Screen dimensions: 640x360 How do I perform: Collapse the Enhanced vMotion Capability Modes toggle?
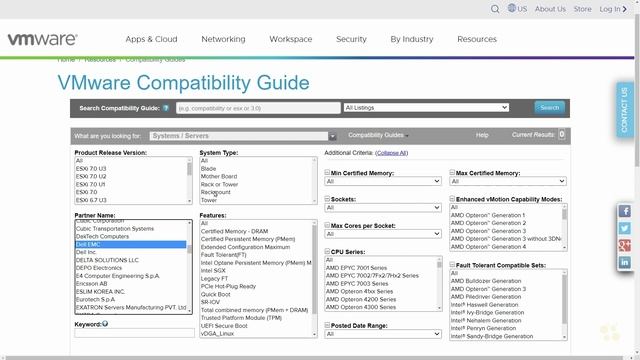click(x=452, y=199)
